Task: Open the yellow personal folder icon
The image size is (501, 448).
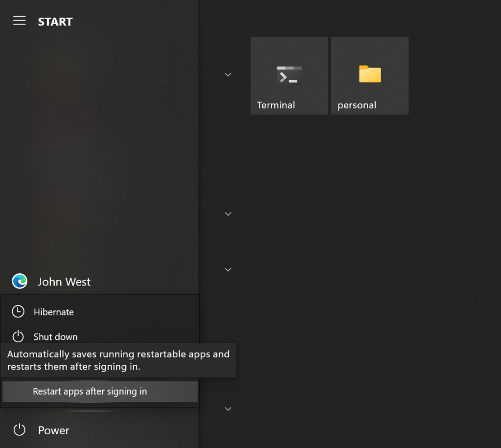Action: (369, 74)
